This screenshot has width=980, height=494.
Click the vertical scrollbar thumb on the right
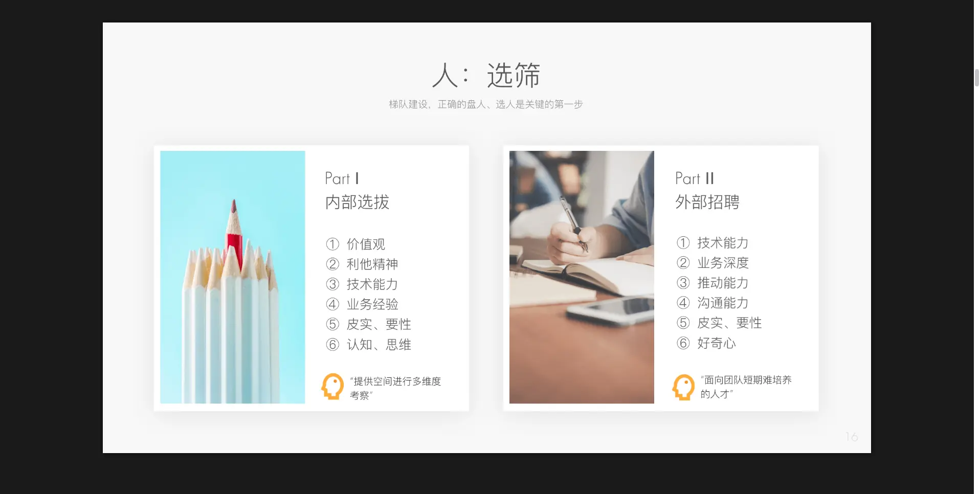click(x=977, y=78)
